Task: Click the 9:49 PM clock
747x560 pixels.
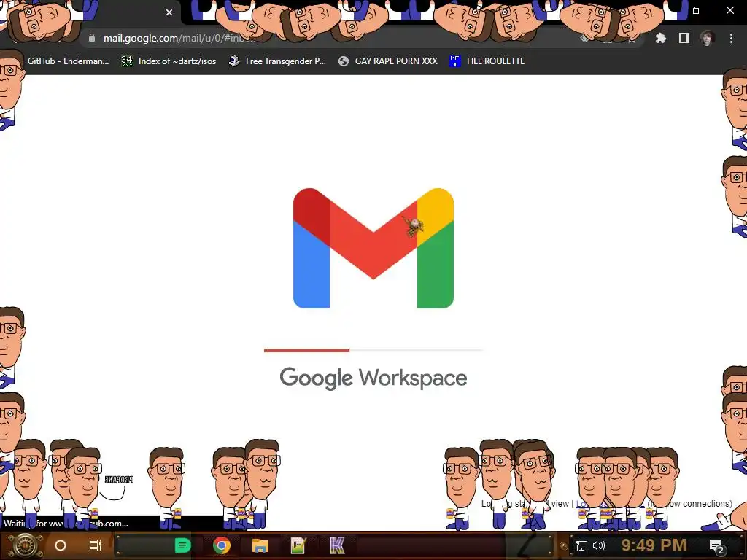Action: [654, 545]
